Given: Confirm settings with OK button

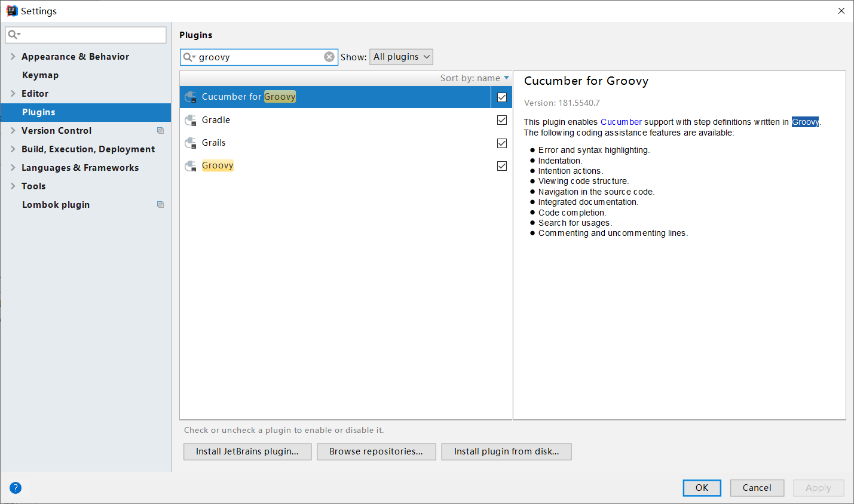Looking at the screenshot, I should (x=702, y=488).
